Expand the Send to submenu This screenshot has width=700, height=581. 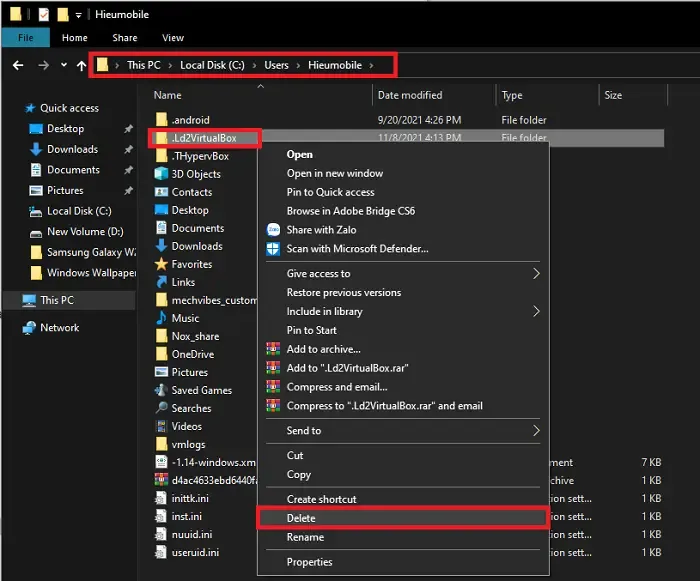(x=536, y=431)
